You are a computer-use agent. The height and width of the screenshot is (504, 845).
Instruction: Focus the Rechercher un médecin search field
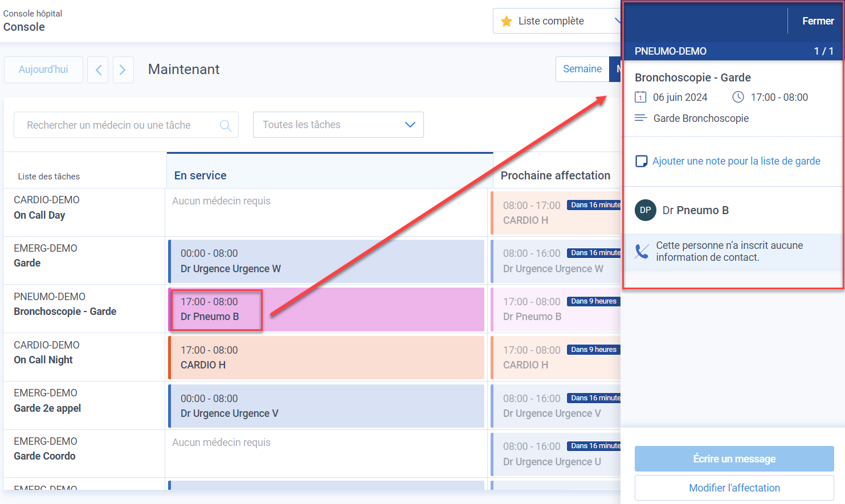click(x=117, y=125)
